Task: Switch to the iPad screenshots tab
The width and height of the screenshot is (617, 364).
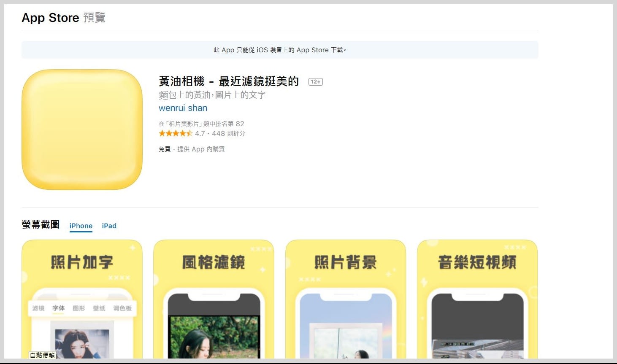Action: coord(109,226)
